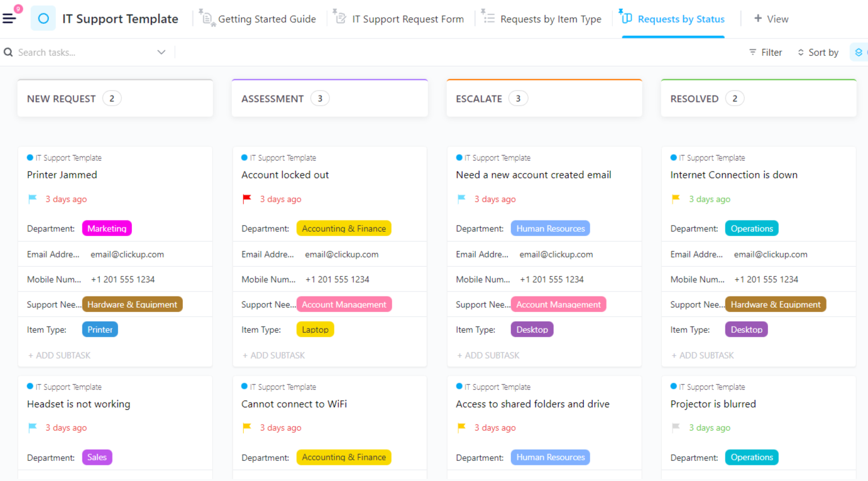The image size is (868, 481).
Task: Switch to the Getting Started Guide tab
Action: click(266, 18)
